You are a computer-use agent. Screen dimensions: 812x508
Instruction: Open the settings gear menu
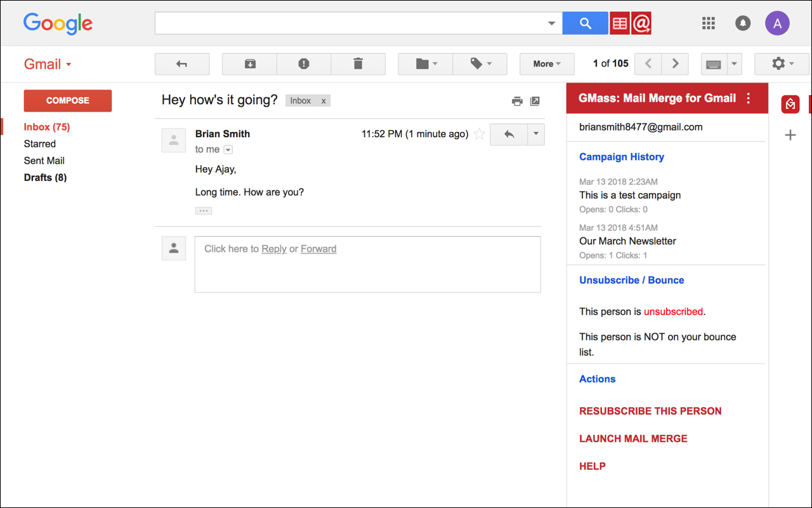click(x=782, y=63)
